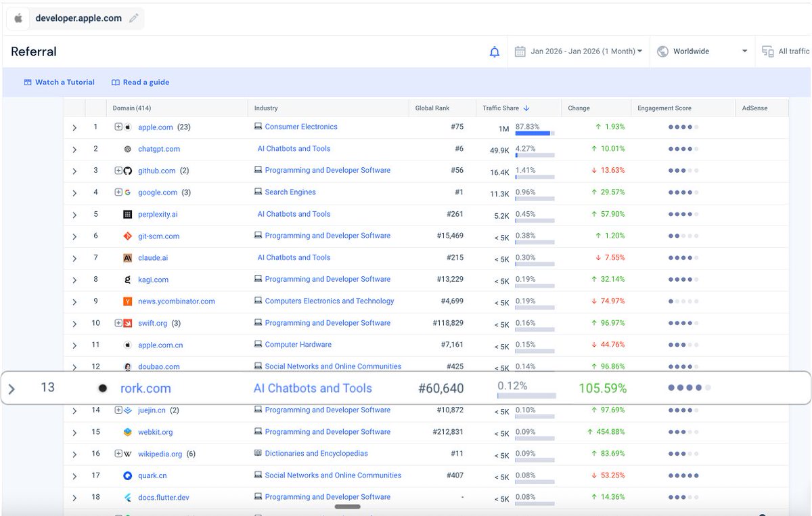Viewport: 812px width, 516px height.
Task: Expand row 15 webkit.org details
Action: 74,432
